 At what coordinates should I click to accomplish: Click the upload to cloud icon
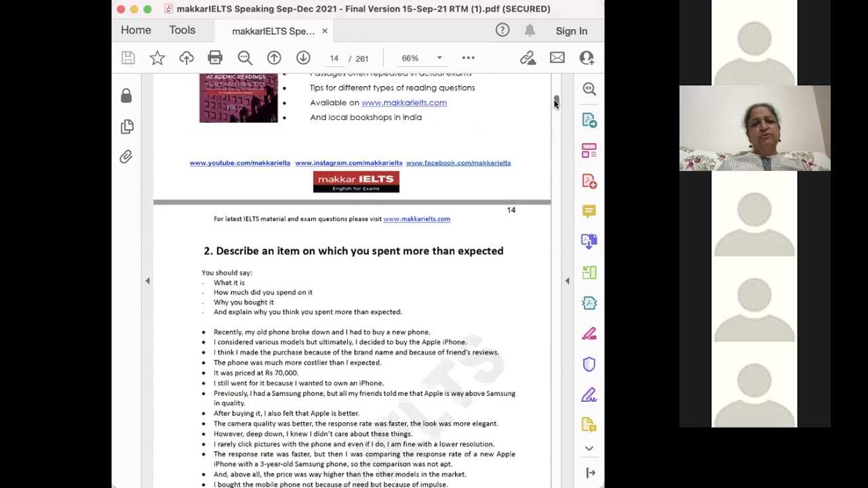[186, 58]
